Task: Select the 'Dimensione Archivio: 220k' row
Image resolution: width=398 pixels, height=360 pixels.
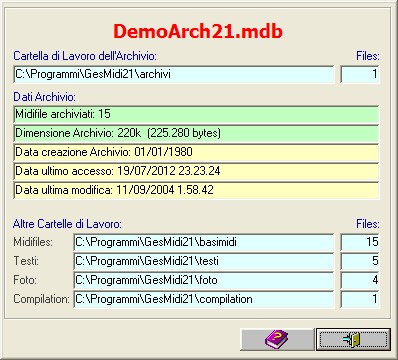Action: coord(196,133)
